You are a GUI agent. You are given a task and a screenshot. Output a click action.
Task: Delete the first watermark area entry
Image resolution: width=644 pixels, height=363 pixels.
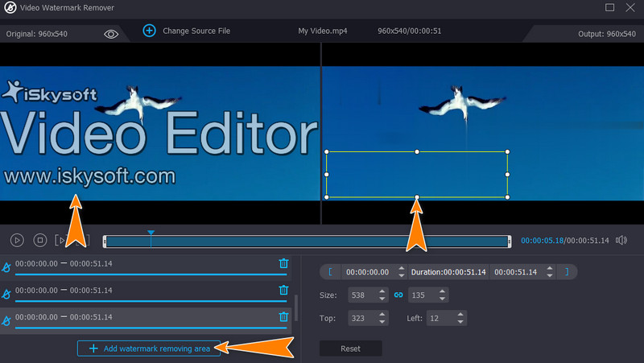(x=283, y=263)
